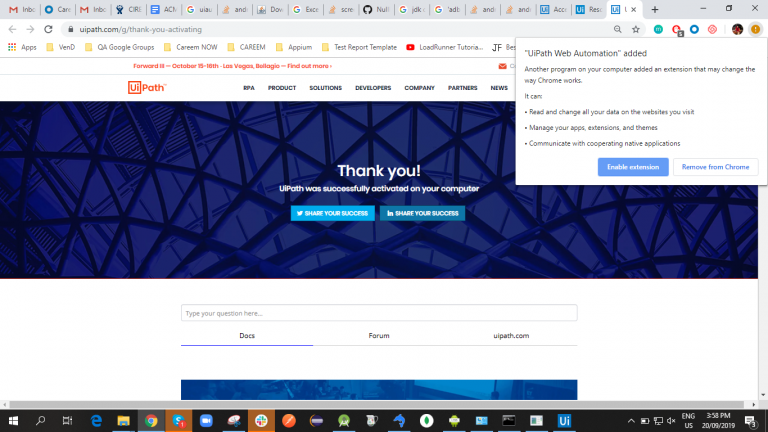Viewport: 768px width, 432px height.
Task: Open the DEVELOPERS navigation menu
Action: coord(373,88)
